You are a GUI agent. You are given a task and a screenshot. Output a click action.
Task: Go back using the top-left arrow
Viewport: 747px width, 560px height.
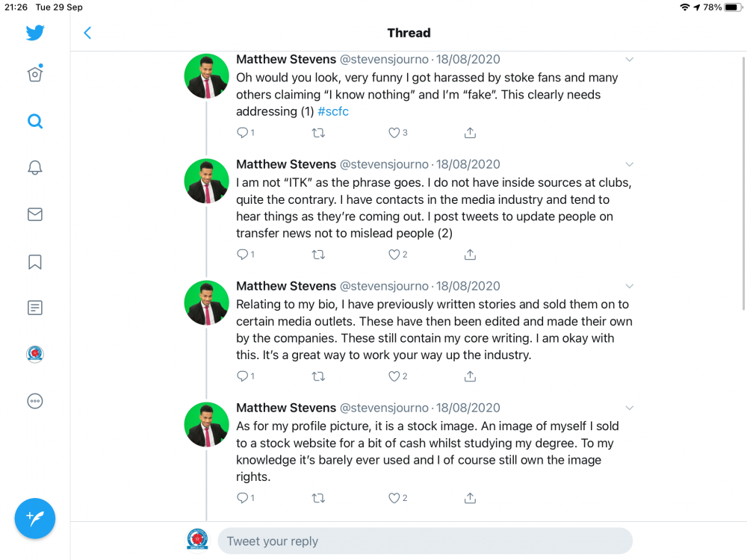pyautogui.click(x=87, y=33)
